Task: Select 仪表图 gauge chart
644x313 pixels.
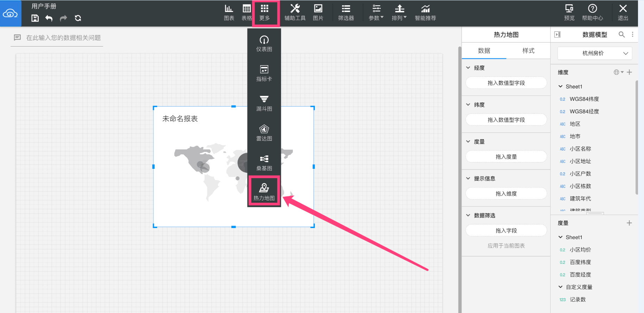Action: pyautogui.click(x=264, y=44)
